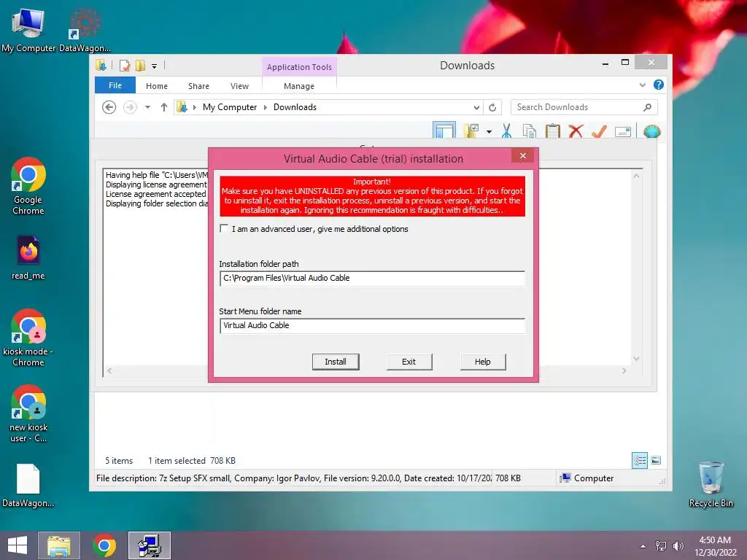Click the Exit button in installer
The width and height of the screenshot is (747, 560).
[409, 362]
